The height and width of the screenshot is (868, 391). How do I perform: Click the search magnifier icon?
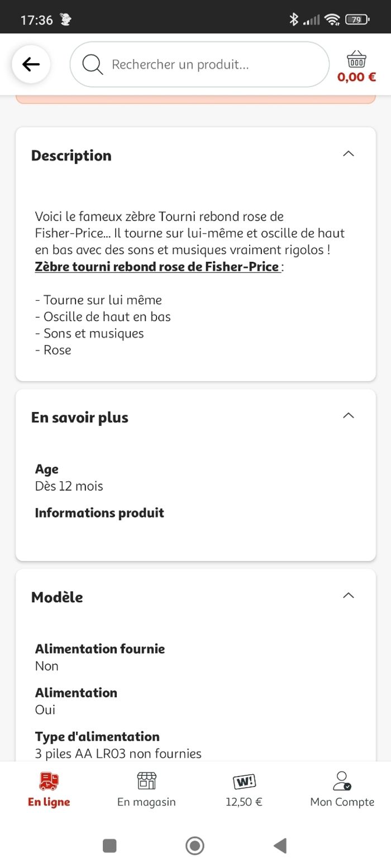92,64
